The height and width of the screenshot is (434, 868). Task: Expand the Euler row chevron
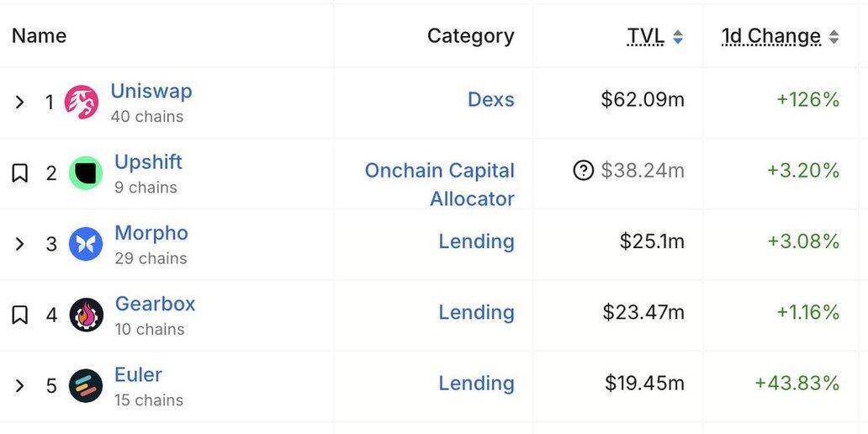(x=20, y=386)
